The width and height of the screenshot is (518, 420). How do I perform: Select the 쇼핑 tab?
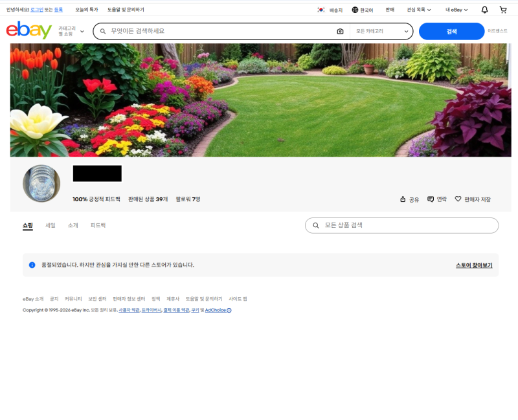[28, 225]
